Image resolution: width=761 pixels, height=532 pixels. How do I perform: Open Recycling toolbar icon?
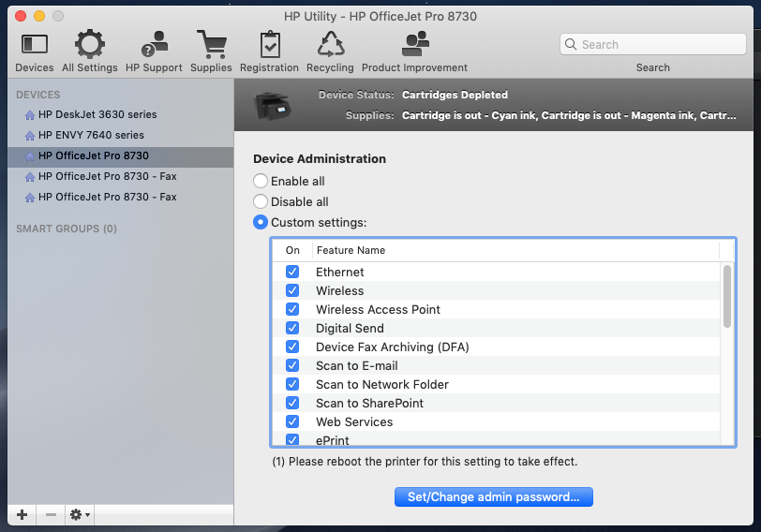[x=331, y=44]
